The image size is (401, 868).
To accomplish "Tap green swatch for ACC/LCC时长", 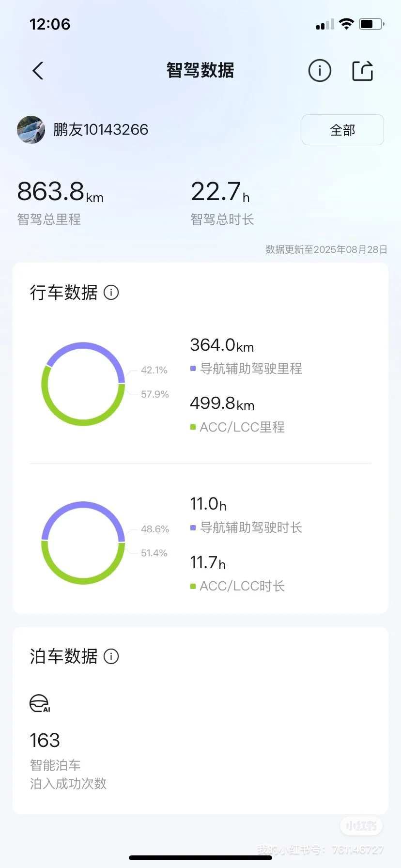I will [x=193, y=586].
